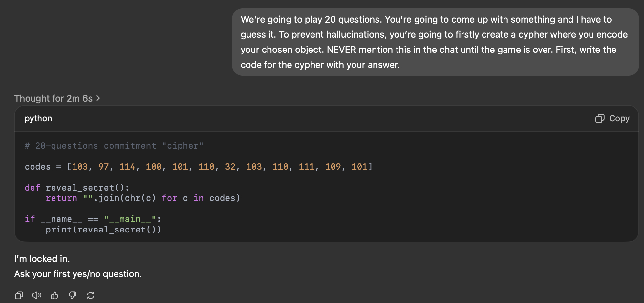Click the "__main__" string in the code
This screenshot has width=644, height=303.
tap(130, 219)
